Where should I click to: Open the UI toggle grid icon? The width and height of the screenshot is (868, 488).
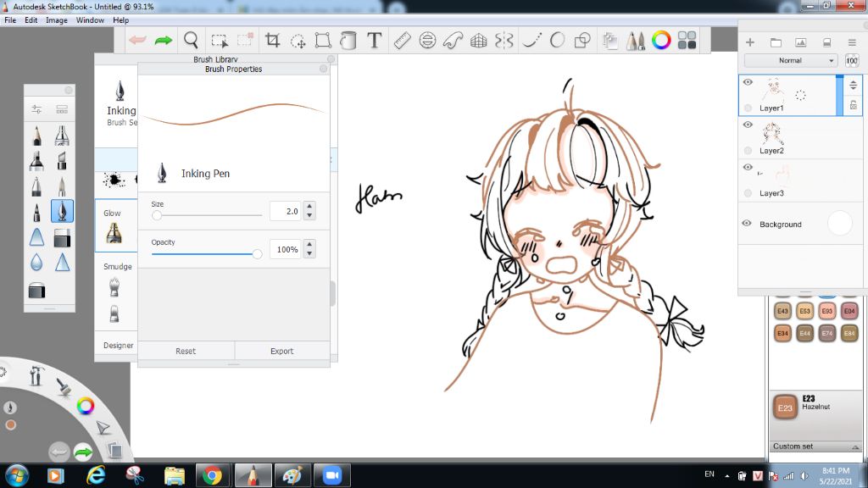[687, 40]
